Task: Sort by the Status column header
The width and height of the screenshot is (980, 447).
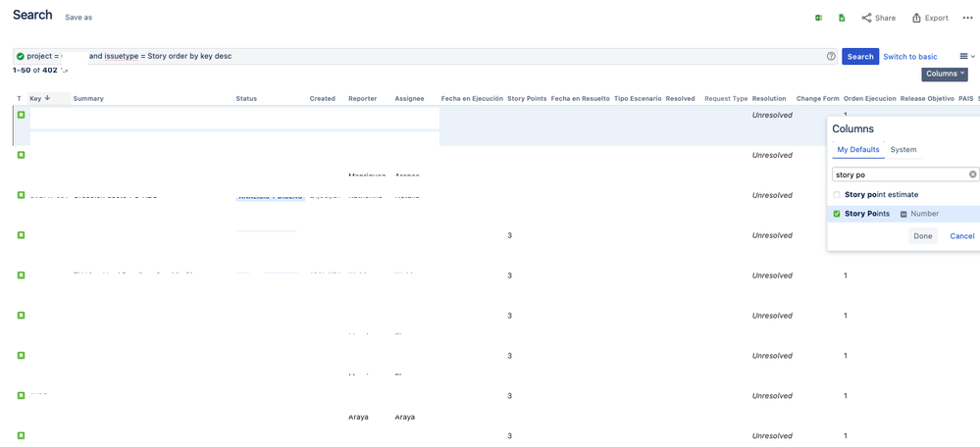Action: point(246,99)
